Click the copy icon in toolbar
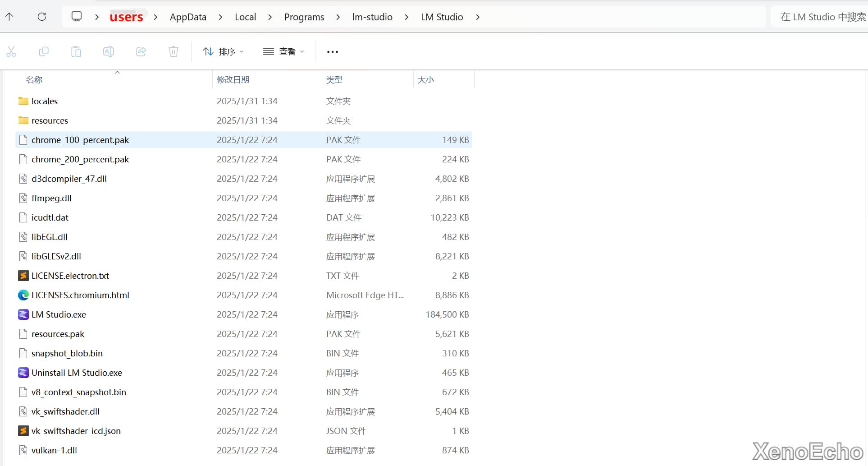The width and height of the screenshot is (868, 466). [44, 51]
